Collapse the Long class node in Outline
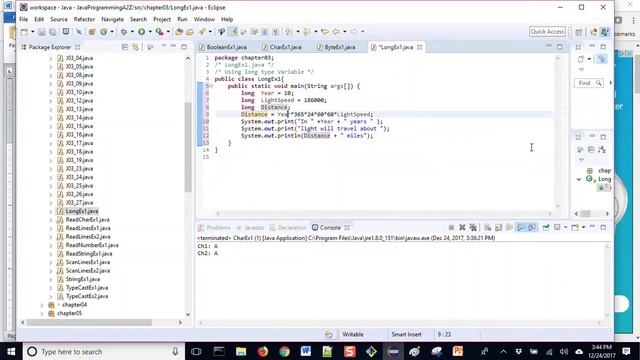Viewport: 640px width, 360px height. coord(579,179)
